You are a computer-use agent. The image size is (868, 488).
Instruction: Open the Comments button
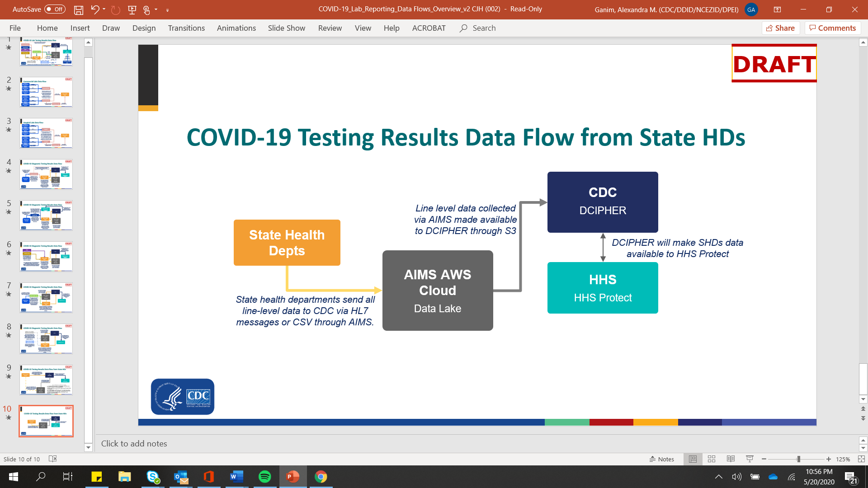pyautogui.click(x=833, y=28)
